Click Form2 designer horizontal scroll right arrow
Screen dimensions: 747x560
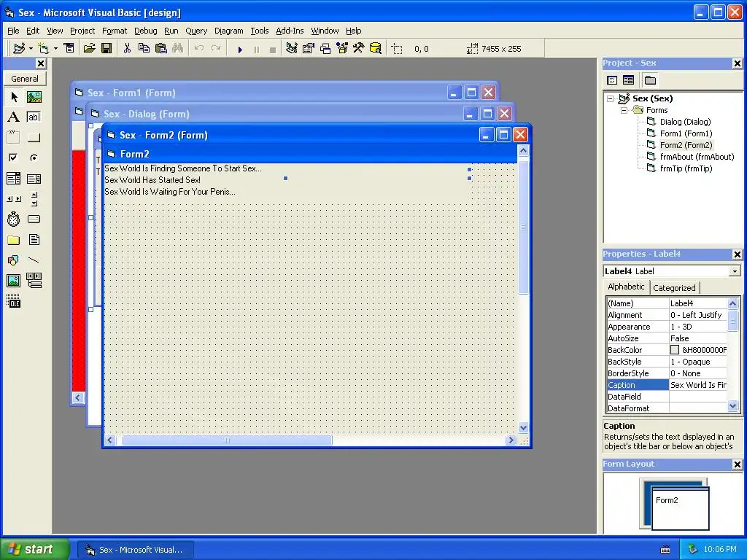point(511,440)
